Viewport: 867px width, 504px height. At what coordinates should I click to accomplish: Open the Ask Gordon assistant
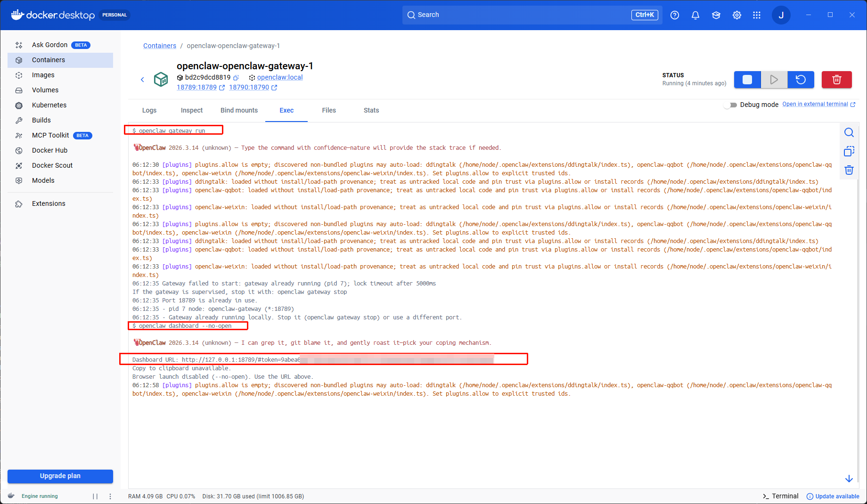pos(60,45)
